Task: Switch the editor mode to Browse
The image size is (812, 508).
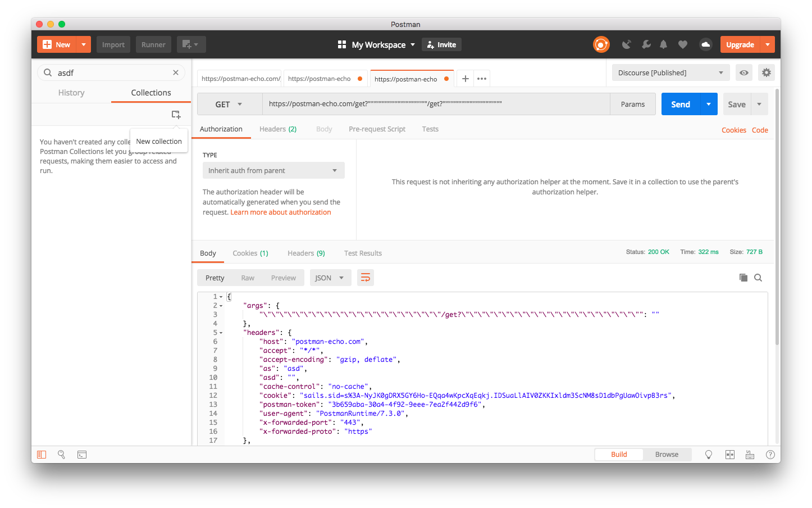Action: point(667,454)
